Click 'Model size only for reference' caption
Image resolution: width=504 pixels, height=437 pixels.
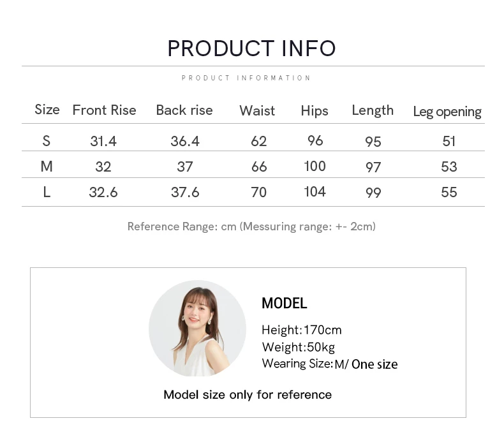click(248, 394)
